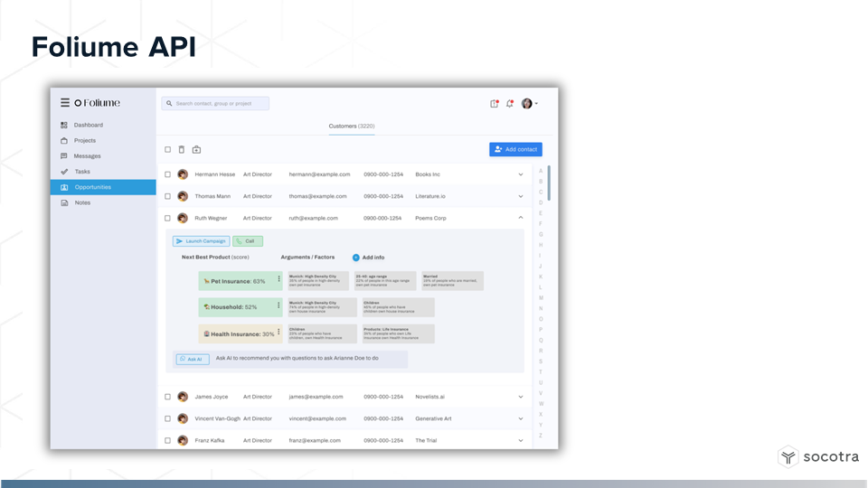Open the Health Insurance three-dot menu
This screenshot has width=868, height=488.
click(x=278, y=332)
